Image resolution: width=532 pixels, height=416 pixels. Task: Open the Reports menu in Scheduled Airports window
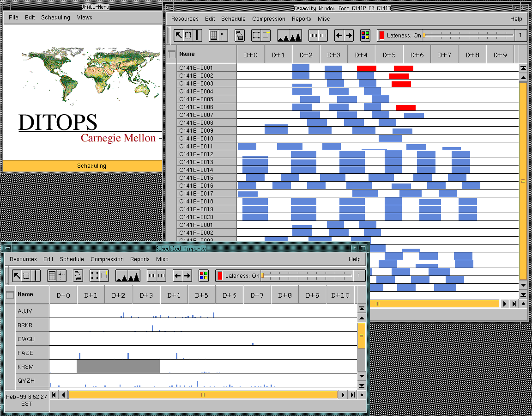pos(140,259)
